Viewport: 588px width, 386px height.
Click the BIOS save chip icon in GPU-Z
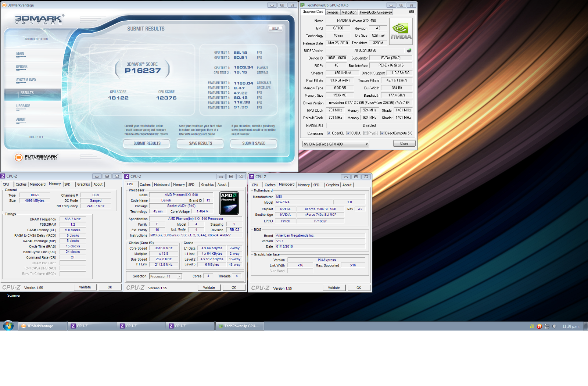coord(409,50)
